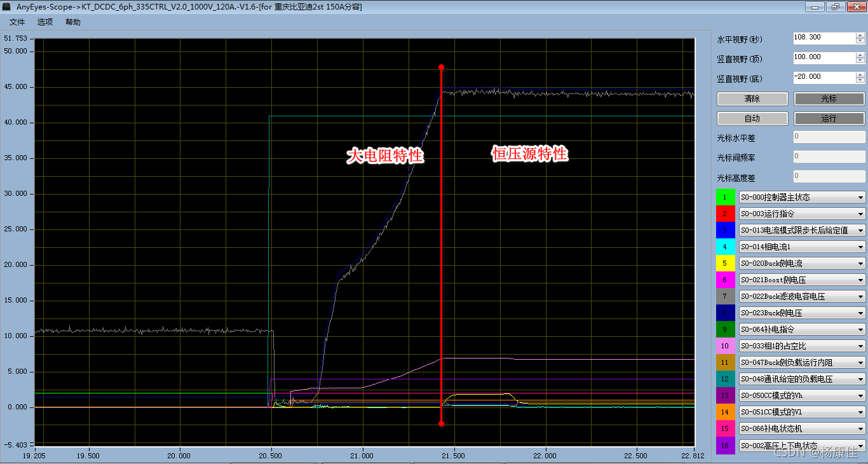The width and height of the screenshot is (868, 464).
Task: Click channel 9 dark green color swatch
Action: click(726, 329)
